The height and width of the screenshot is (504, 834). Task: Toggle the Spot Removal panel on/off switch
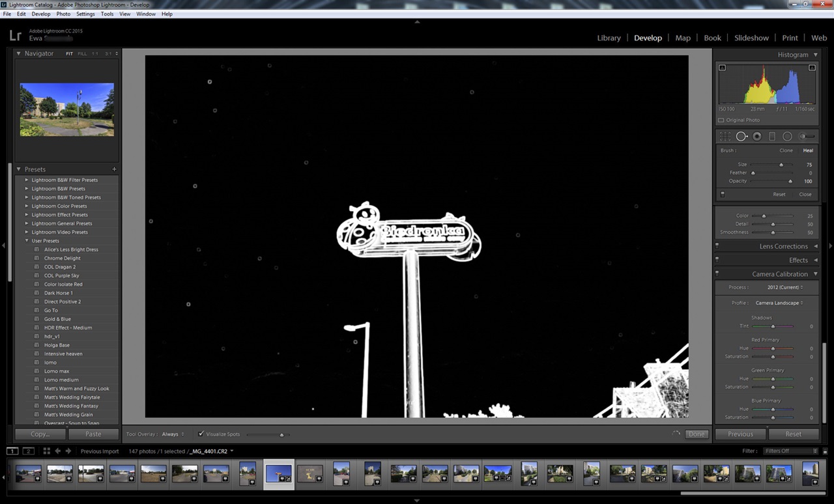(x=722, y=194)
